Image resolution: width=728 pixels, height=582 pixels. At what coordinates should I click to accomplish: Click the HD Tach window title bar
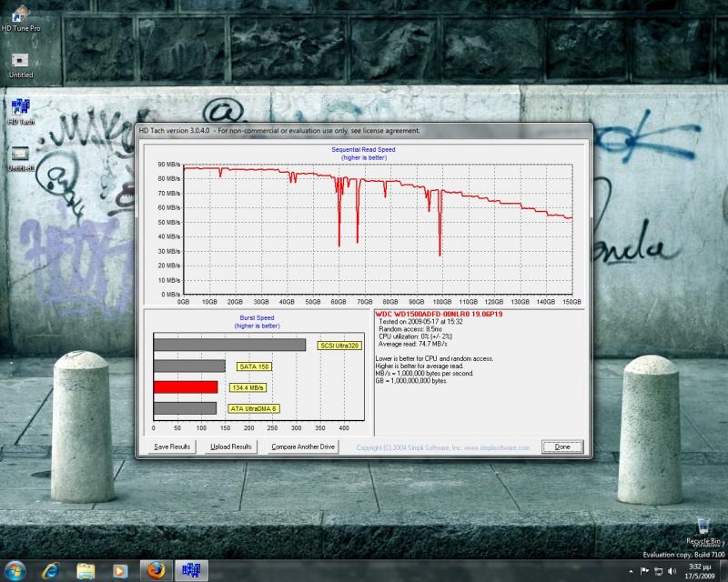(363, 131)
